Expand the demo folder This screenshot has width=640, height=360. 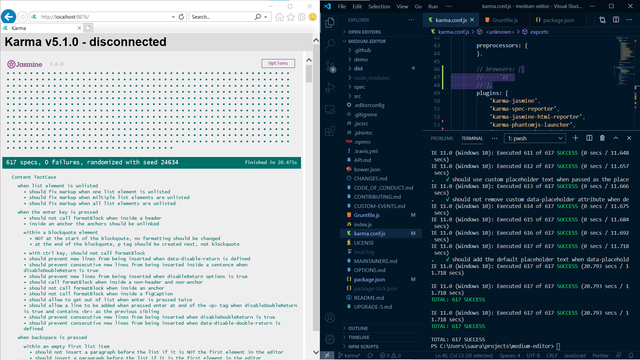pyautogui.click(x=361, y=60)
